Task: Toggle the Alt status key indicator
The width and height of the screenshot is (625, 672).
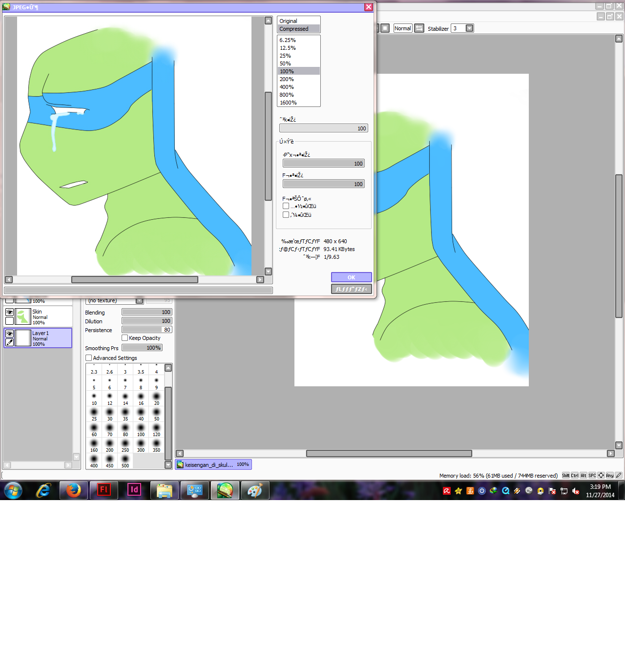Action: pyautogui.click(x=583, y=475)
